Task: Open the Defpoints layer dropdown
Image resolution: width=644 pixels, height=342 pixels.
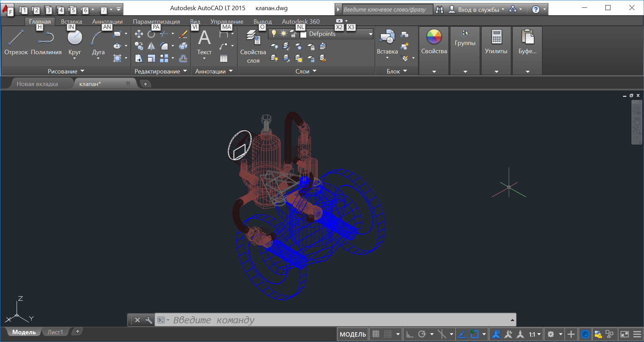Action: click(370, 34)
